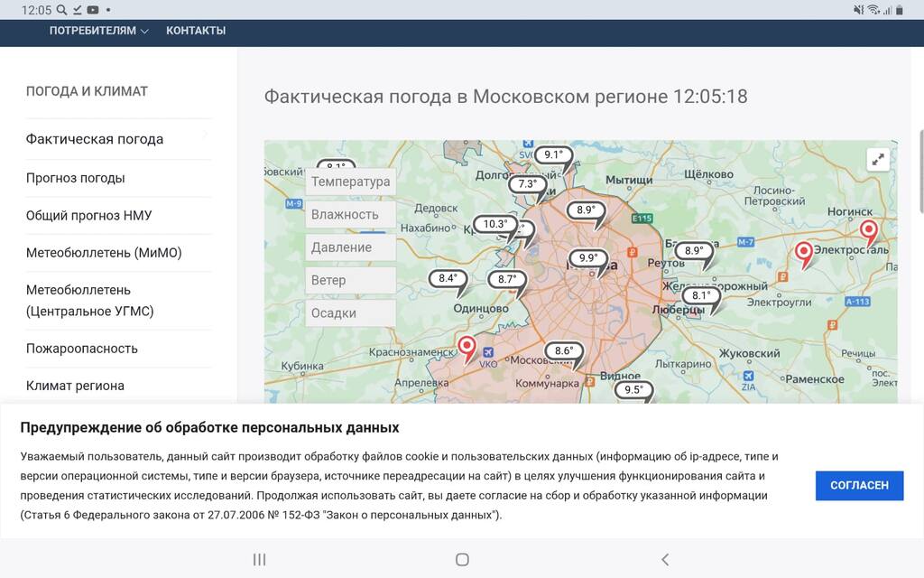
Task: Show Ветер data on the map
Action: pyautogui.click(x=351, y=280)
